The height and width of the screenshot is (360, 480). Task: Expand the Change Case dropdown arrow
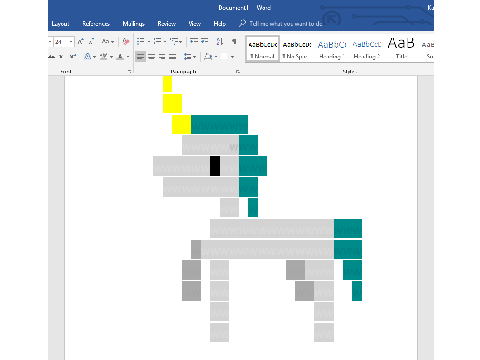112,42
